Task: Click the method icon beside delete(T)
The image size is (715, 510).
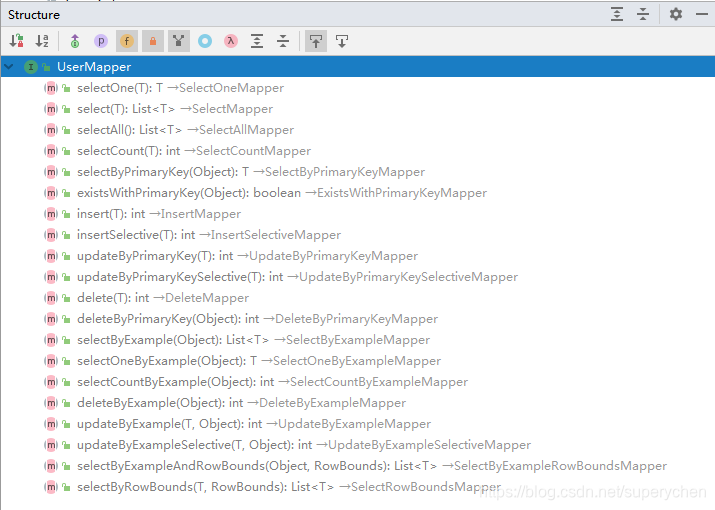Action: click(x=51, y=297)
